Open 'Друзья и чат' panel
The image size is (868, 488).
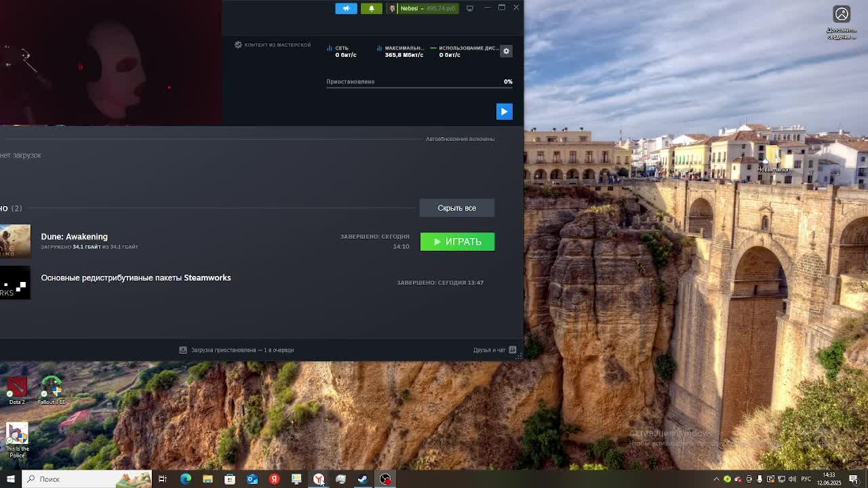pos(489,350)
